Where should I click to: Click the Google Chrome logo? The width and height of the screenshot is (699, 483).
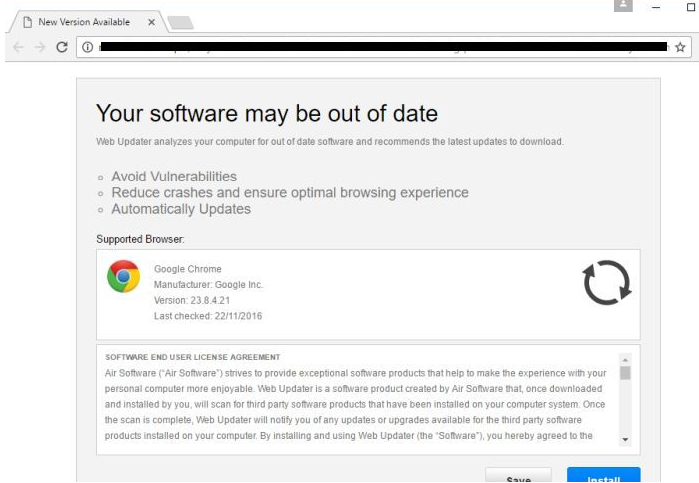tap(124, 276)
